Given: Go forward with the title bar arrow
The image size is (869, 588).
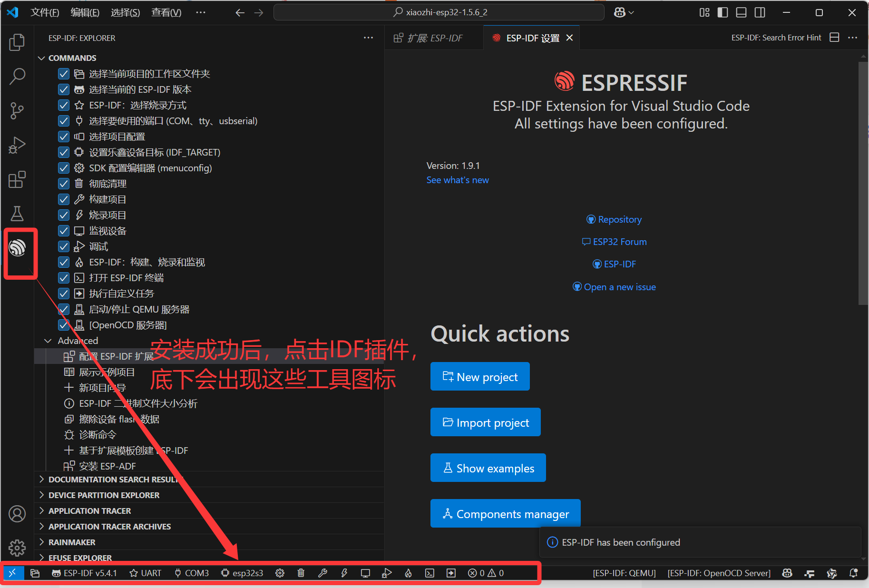Looking at the screenshot, I should [259, 12].
